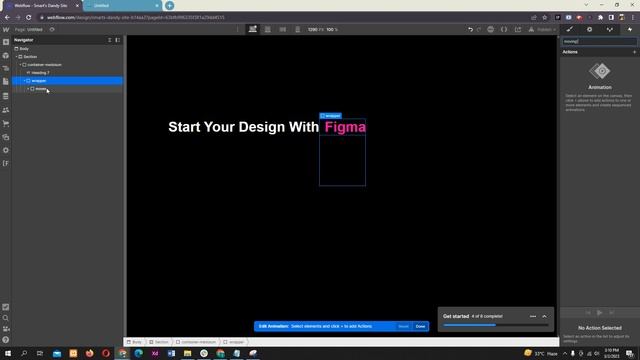Click the pink Figma text on canvas
640x360 pixels.
(x=345, y=127)
